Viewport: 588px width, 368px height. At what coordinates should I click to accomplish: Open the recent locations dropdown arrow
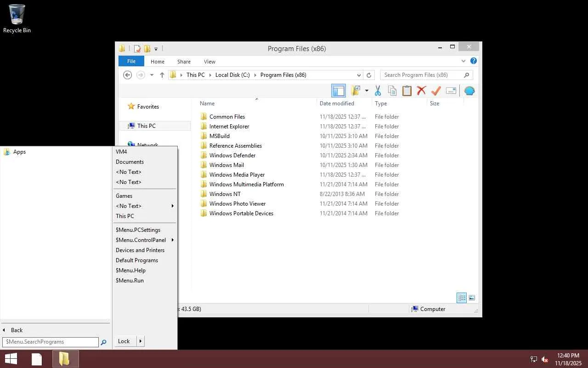point(152,75)
